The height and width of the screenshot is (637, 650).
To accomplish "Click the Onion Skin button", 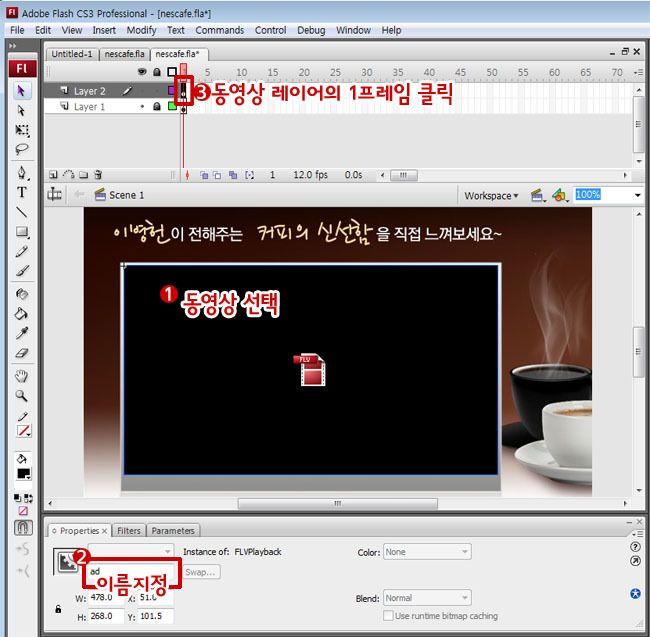I will (x=204, y=175).
